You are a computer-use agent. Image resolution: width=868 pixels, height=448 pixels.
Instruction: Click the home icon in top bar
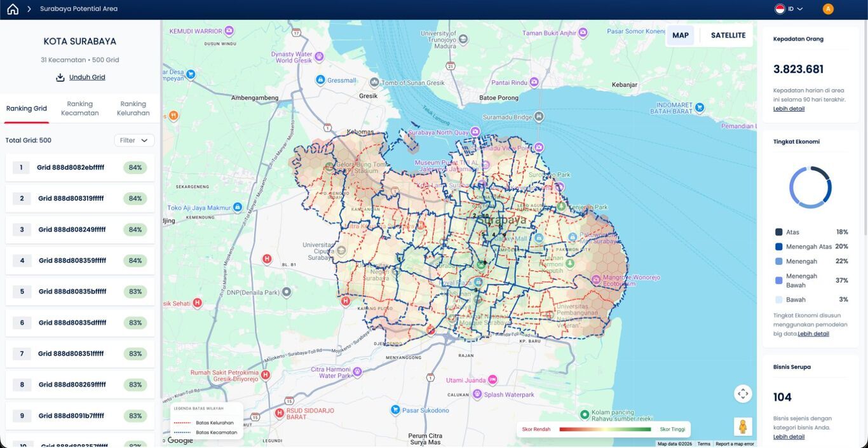click(13, 9)
